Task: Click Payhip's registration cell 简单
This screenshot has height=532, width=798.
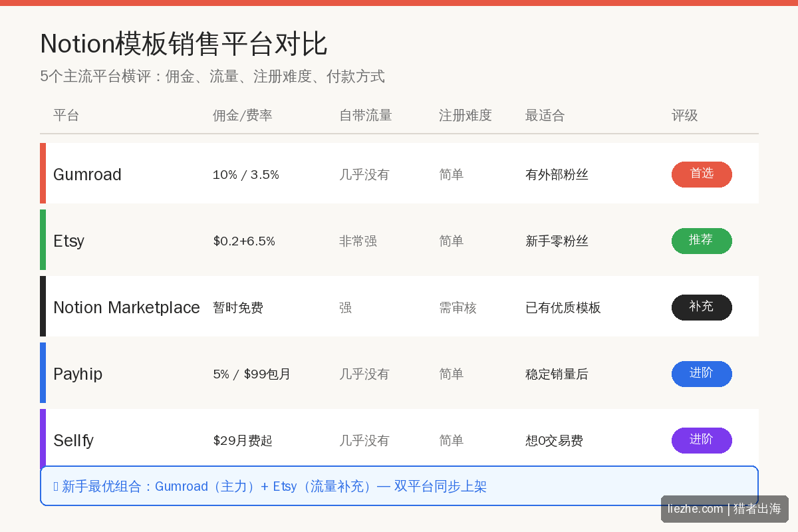Action: coord(451,374)
